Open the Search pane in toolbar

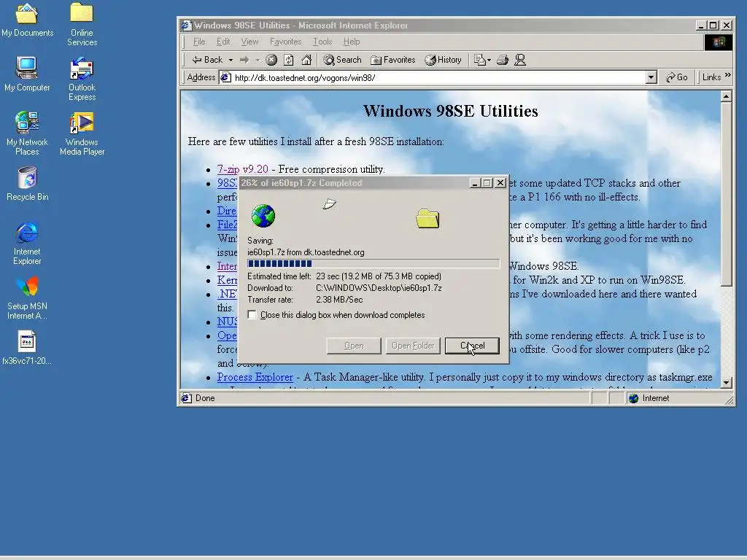[x=342, y=60]
